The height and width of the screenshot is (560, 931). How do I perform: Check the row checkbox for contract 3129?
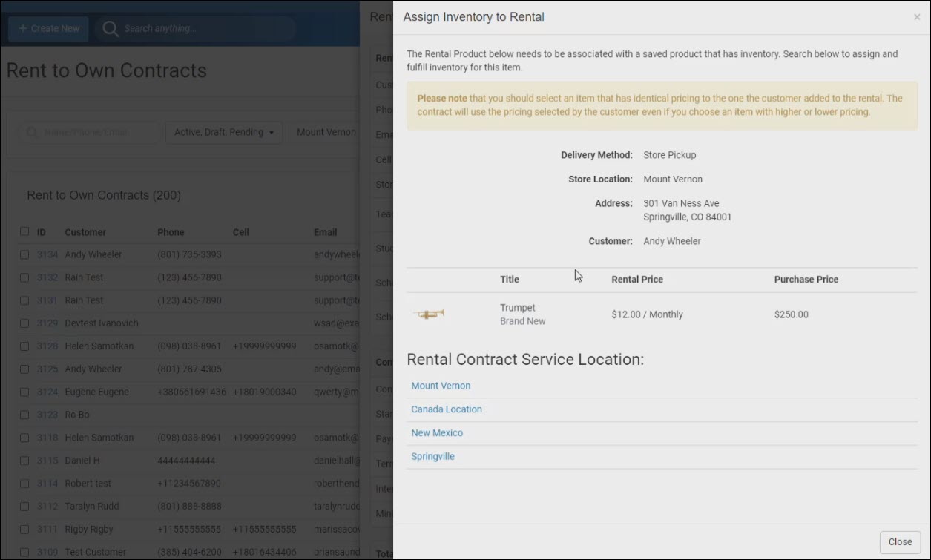24,323
